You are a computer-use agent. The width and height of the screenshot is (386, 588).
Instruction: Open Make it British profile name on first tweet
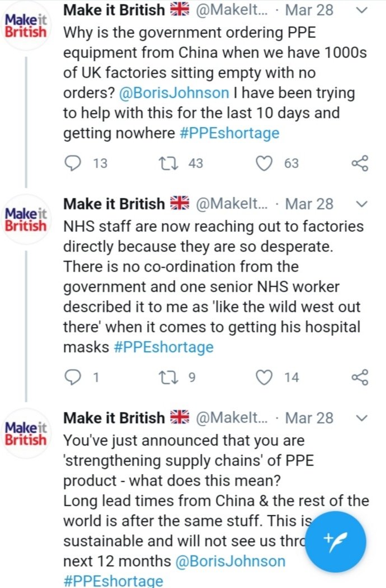[114, 10]
